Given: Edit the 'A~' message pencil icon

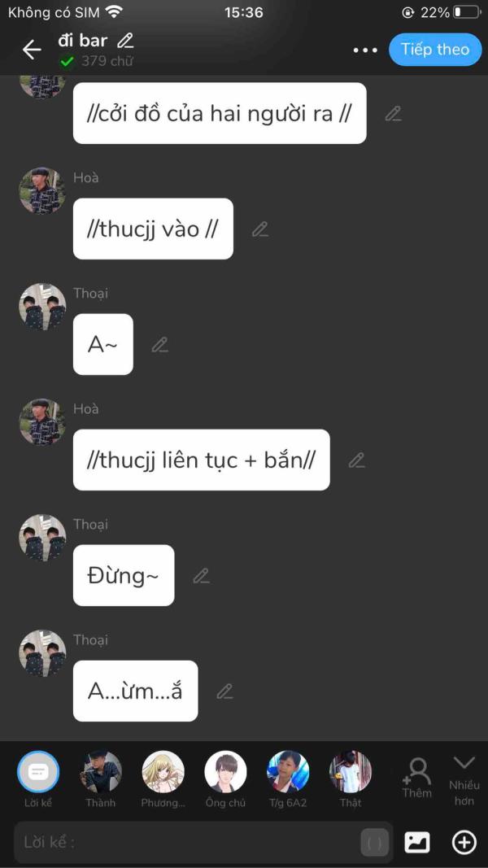Looking at the screenshot, I should click(160, 344).
